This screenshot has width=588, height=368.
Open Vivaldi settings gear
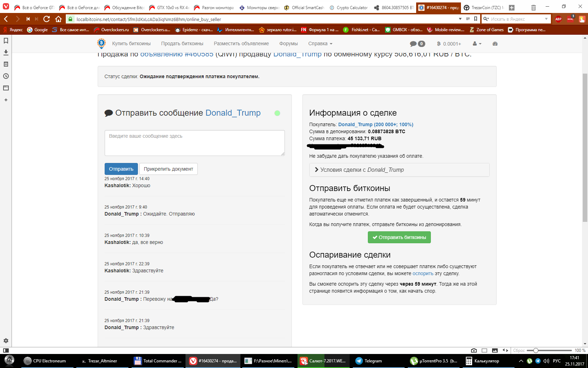(6, 341)
